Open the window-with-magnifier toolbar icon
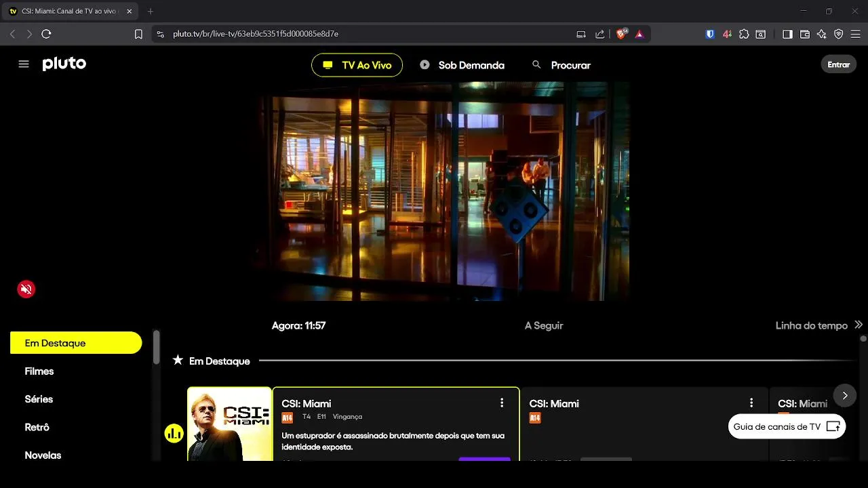The width and height of the screenshot is (868, 488). click(761, 34)
